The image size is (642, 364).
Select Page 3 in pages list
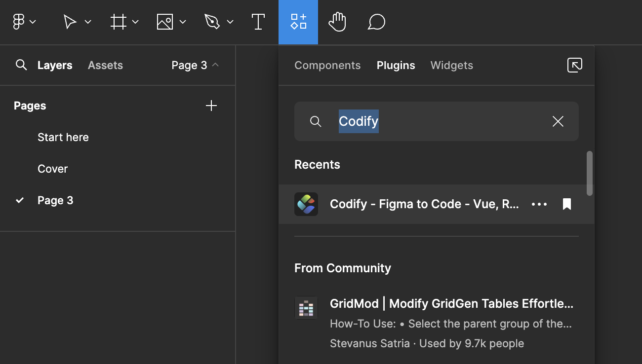[x=55, y=200]
